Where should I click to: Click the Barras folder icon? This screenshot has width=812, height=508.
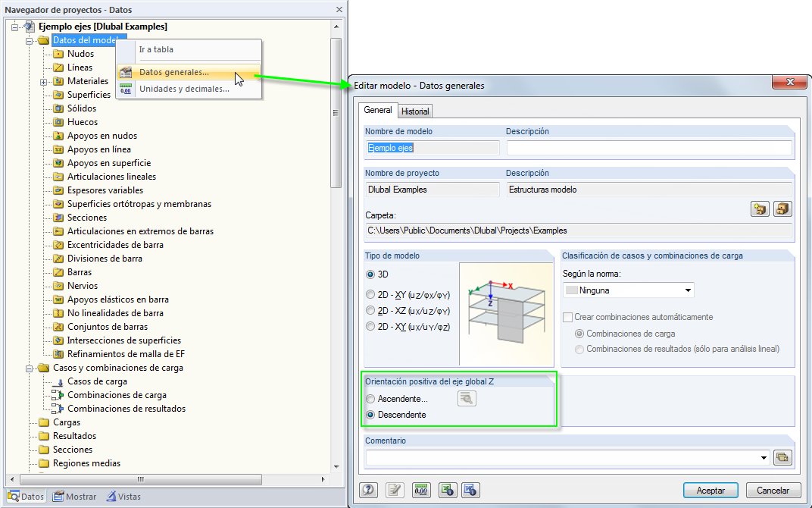58,272
